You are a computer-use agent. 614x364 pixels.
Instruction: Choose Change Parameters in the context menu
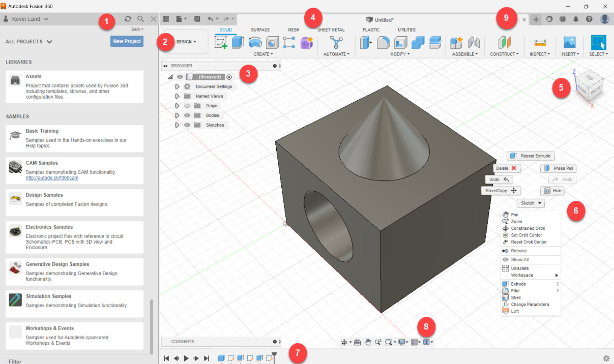click(531, 305)
